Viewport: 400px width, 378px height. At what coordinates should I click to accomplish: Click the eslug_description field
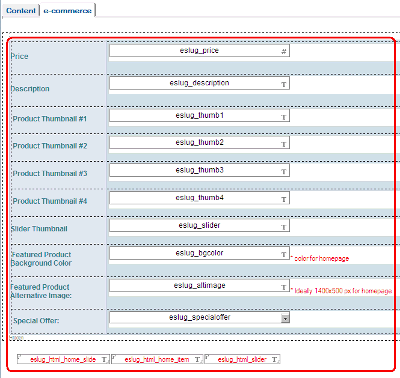(199, 83)
